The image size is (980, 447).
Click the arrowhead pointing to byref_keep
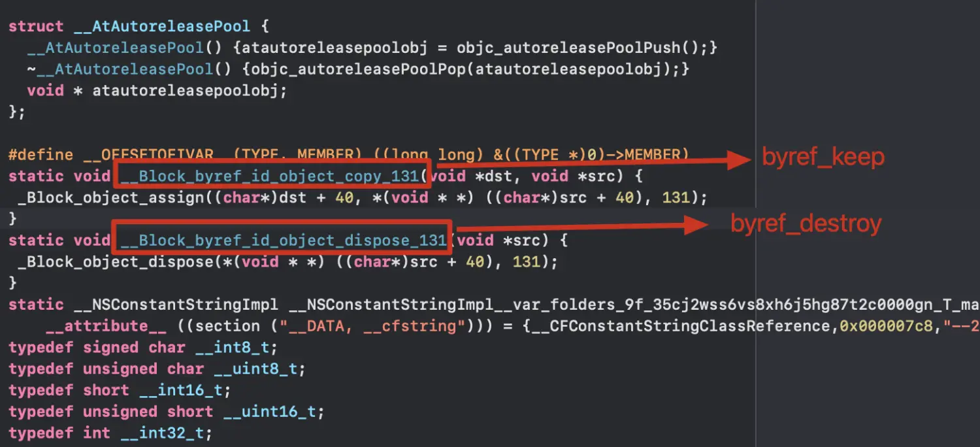(x=739, y=159)
